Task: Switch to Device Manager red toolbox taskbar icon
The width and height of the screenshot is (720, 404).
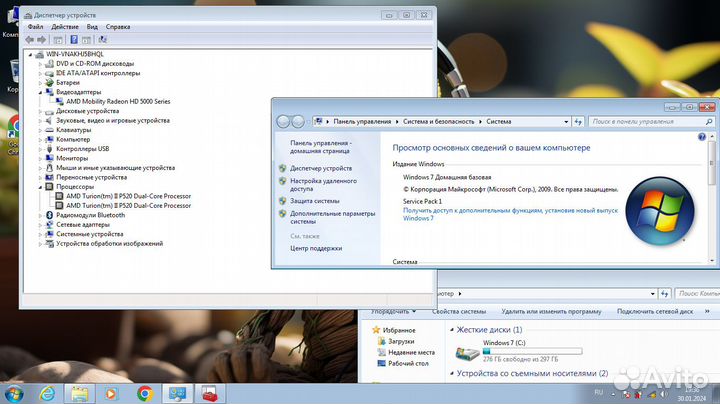Action: [x=209, y=393]
